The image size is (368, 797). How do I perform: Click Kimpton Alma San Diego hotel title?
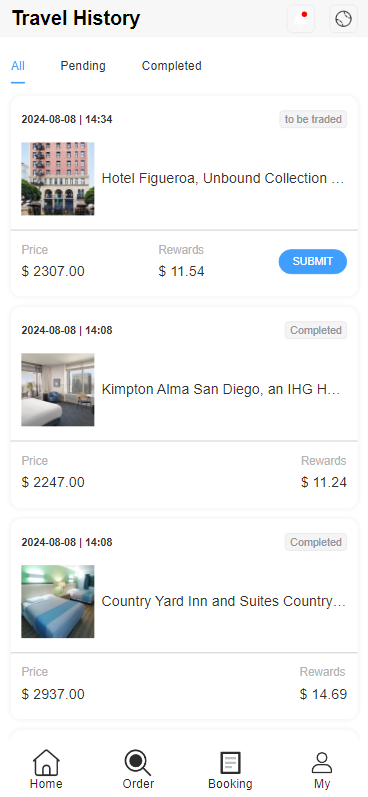click(221, 389)
